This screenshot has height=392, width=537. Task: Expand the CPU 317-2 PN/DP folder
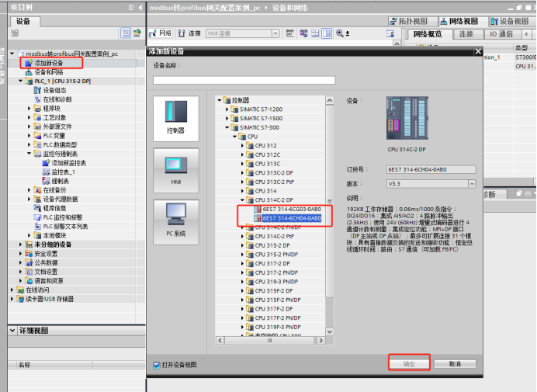click(242, 272)
